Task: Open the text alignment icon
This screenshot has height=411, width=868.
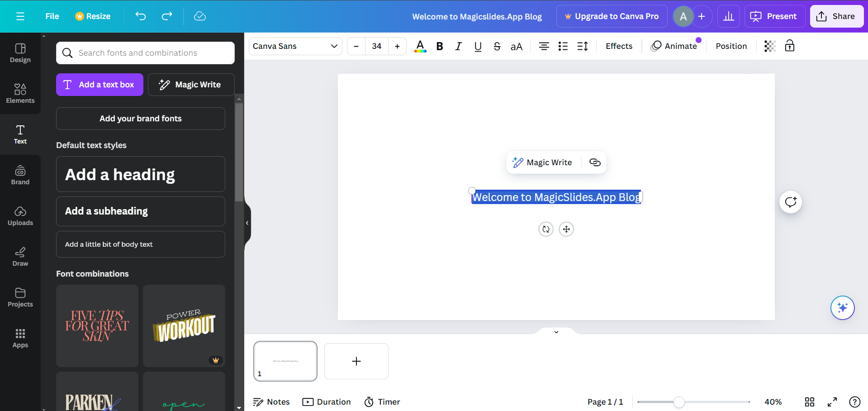Action: [x=544, y=46]
